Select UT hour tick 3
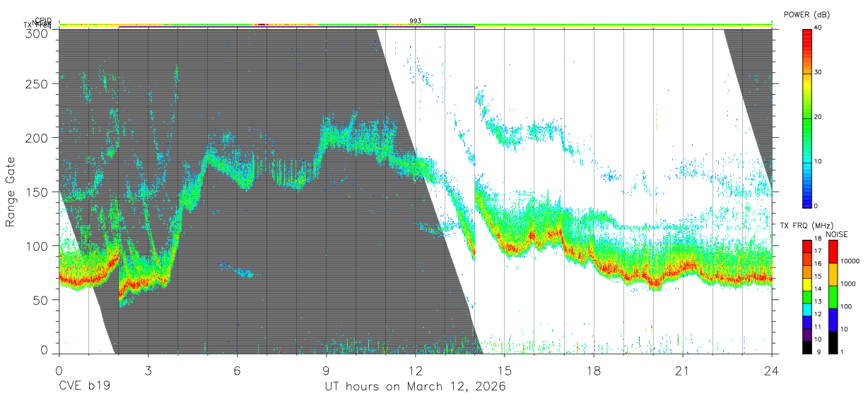 (x=148, y=370)
